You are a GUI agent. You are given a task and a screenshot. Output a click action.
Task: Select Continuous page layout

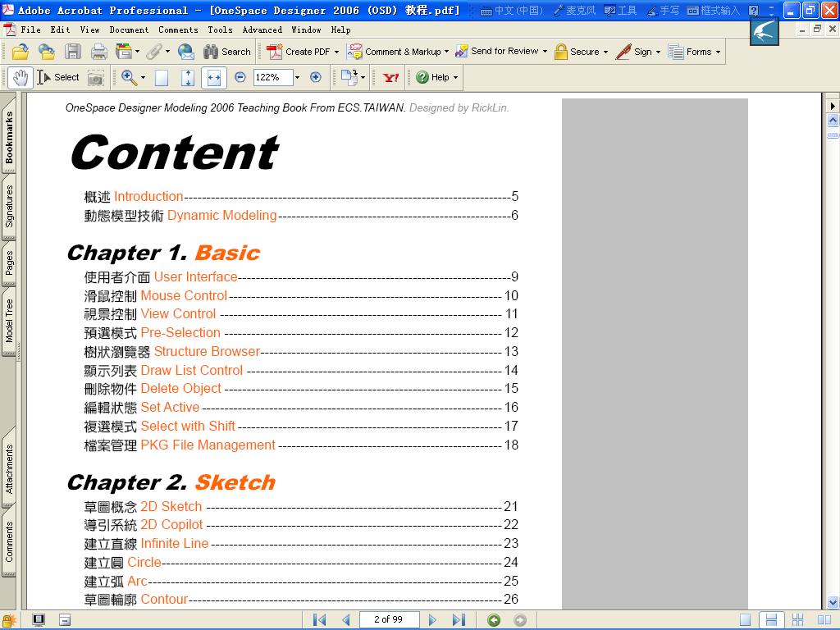[x=771, y=620]
